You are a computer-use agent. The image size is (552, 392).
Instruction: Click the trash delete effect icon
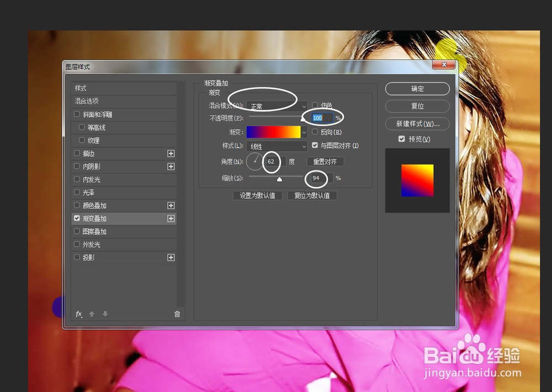coord(177,314)
